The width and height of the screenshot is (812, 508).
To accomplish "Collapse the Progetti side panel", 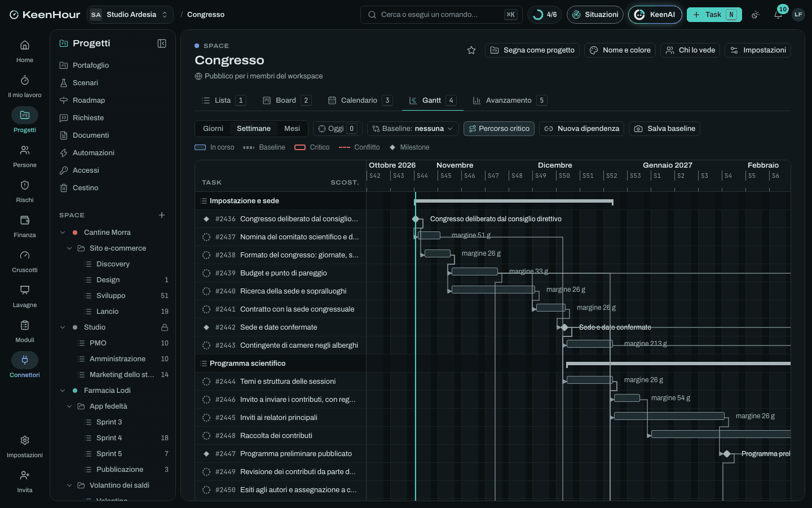I will tap(162, 43).
